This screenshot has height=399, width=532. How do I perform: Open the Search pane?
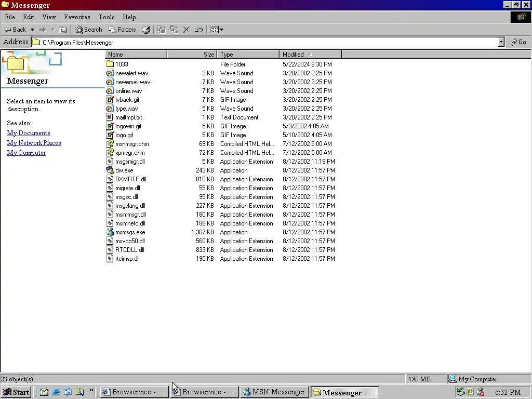88,30
